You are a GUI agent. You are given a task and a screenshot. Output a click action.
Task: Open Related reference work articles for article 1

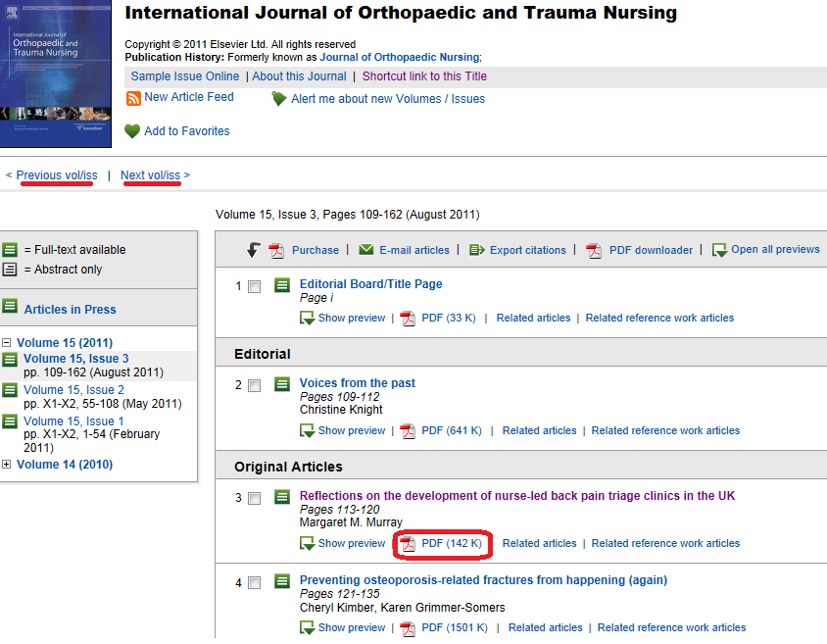(x=659, y=318)
